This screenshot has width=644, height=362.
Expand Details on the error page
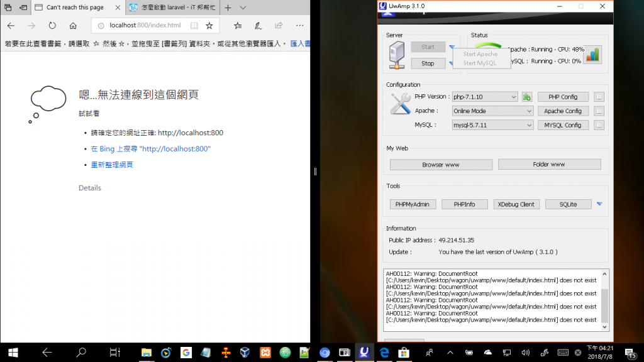(x=89, y=187)
